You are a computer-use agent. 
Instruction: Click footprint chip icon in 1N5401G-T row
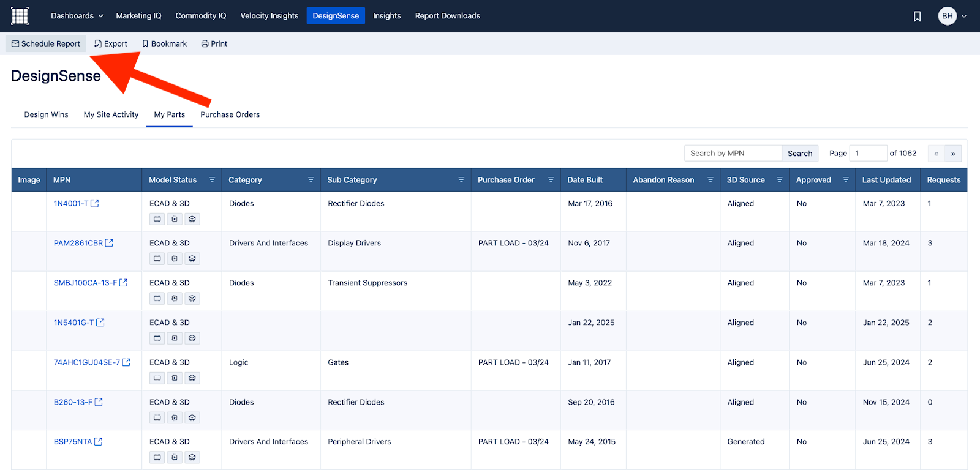pyautogui.click(x=175, y=338)
